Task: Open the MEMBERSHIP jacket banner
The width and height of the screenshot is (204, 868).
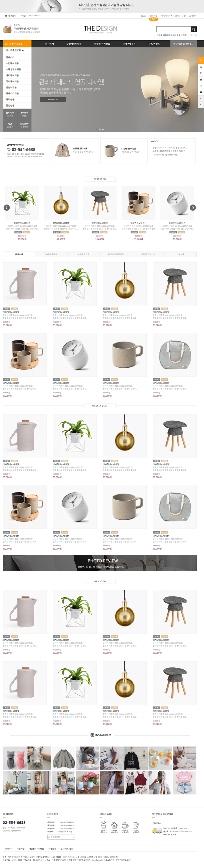Action: pos(75,151)
